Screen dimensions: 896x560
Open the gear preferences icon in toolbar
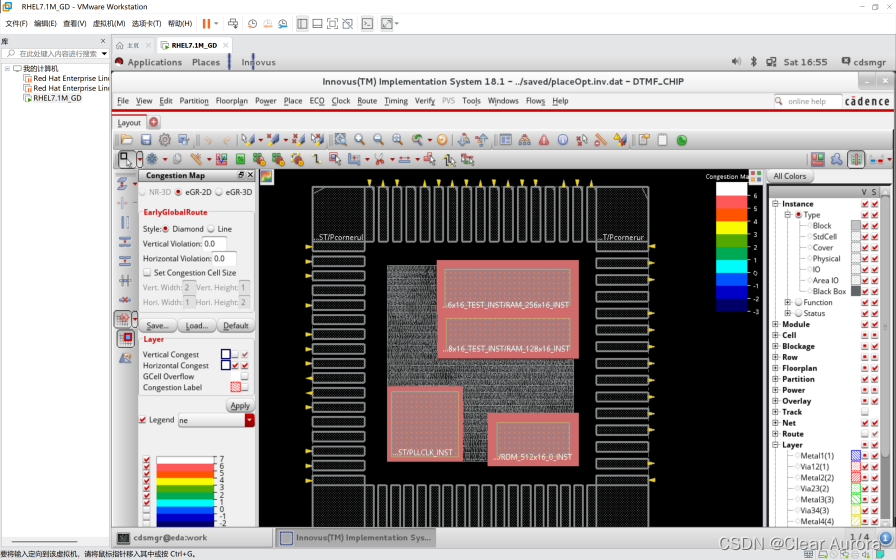[x=165, y=140]
